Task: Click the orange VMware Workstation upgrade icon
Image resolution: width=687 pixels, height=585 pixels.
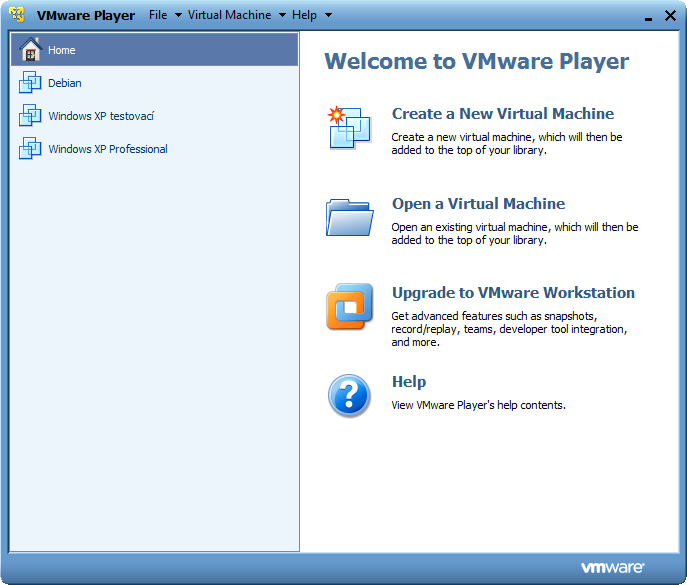Action: point(350,306)
